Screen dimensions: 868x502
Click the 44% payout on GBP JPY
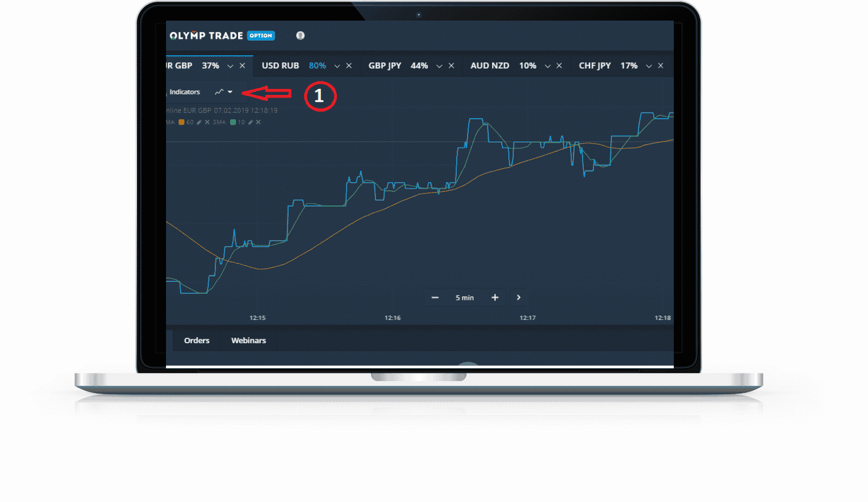(x=419, y=66)
